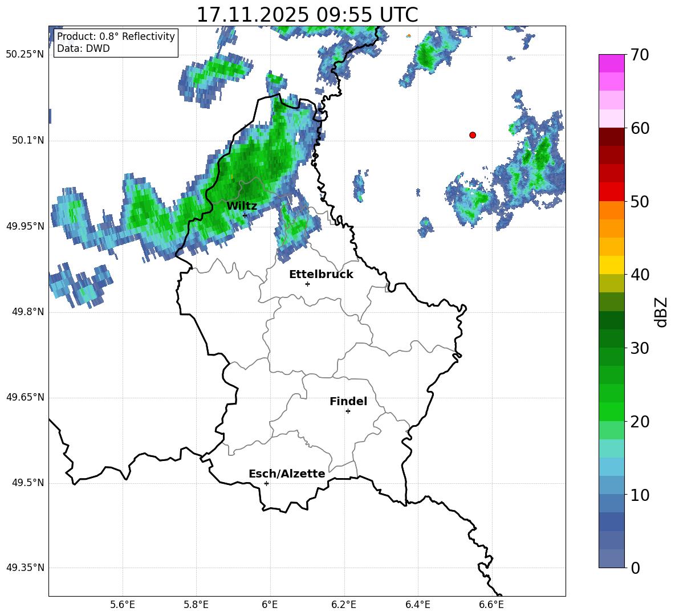Click the 49.65°N latitude label
Image resolution: width=675 pixels, height=616 pixels.
(x=25, y=397)
